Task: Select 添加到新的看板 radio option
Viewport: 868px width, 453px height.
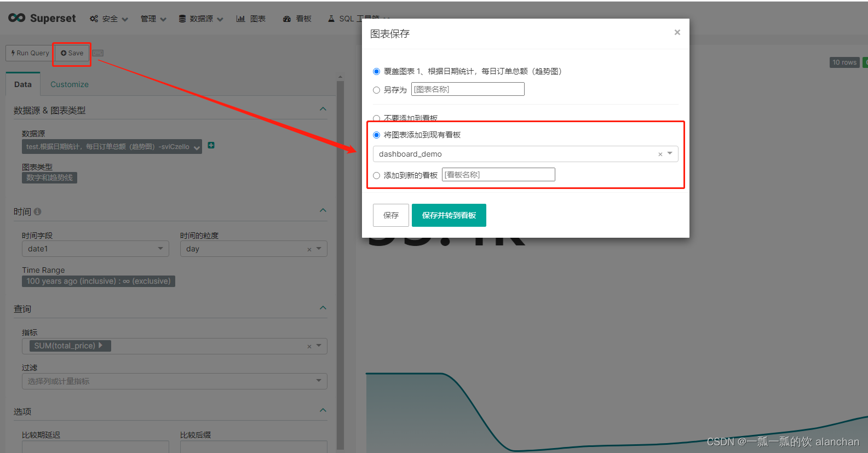Action: 376,175
